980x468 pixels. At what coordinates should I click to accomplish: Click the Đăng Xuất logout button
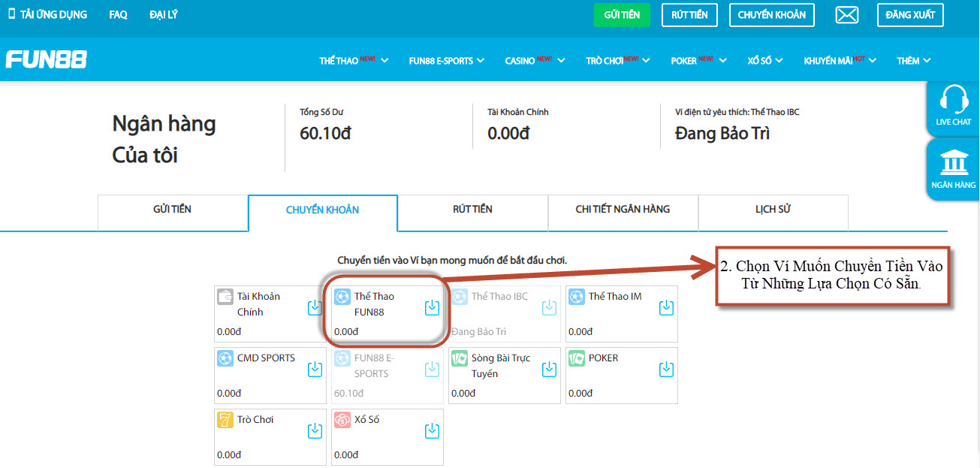[910, 15]
